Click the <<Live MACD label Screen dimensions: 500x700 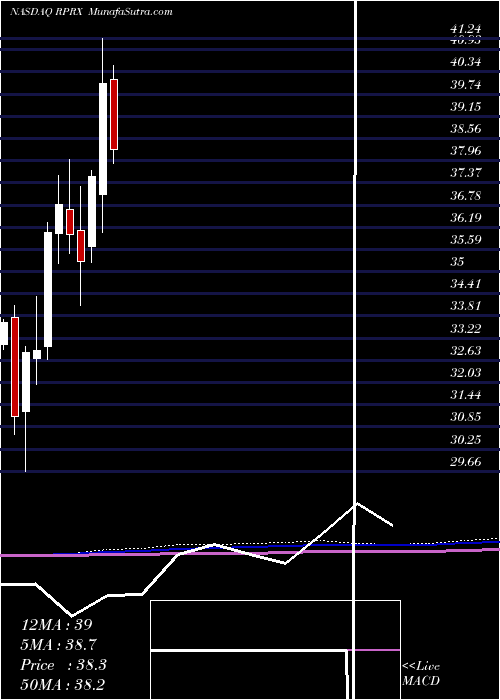tap(421, 674)
